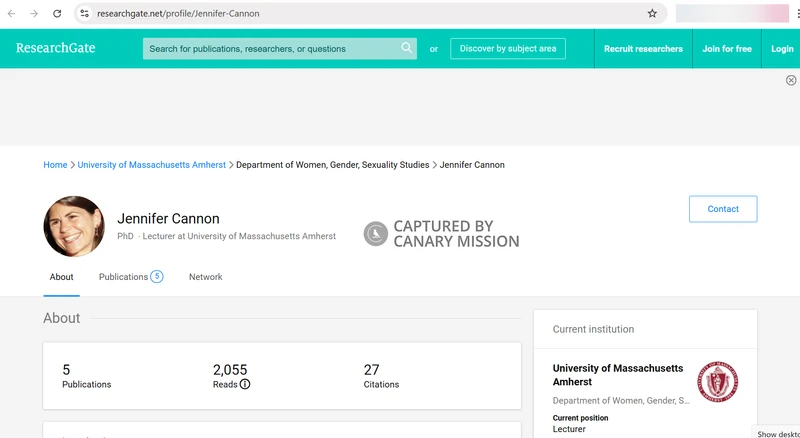Close the ad banner with the X icon
This screenshot has width=800, height=438.
pos(791,80)
